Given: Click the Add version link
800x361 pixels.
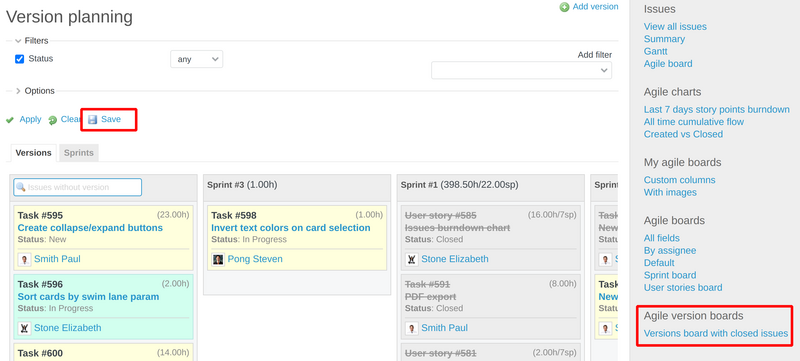Looking at the screenshot, I should [x=595, y=7].
